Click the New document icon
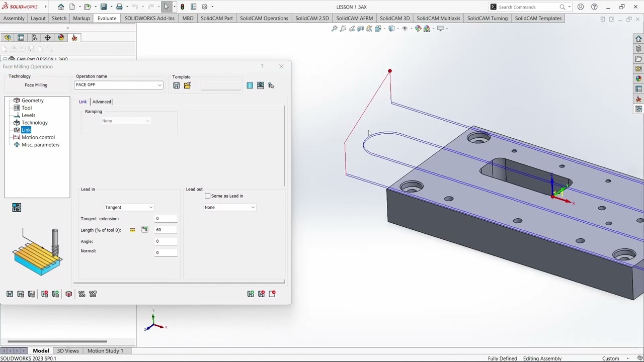This screenshot has height=362, width=644. tap(72, 7)
